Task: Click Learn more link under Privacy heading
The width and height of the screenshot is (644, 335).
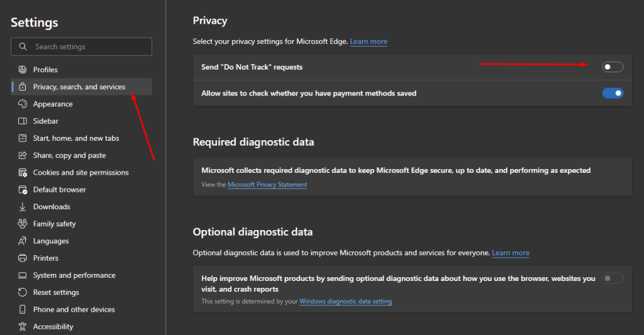Action: click(x=369, y=41)
